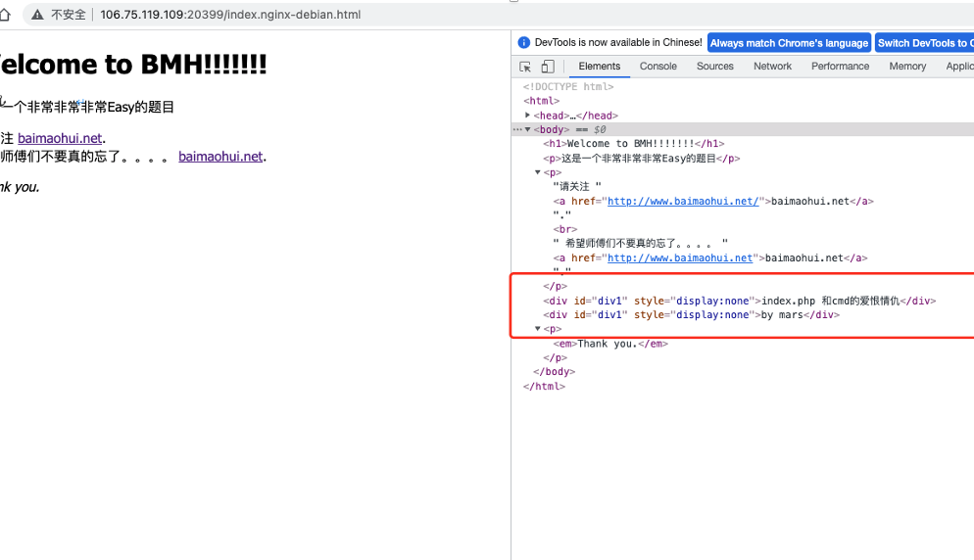Collapse the first p node arrow

click(x=538, y=172)
